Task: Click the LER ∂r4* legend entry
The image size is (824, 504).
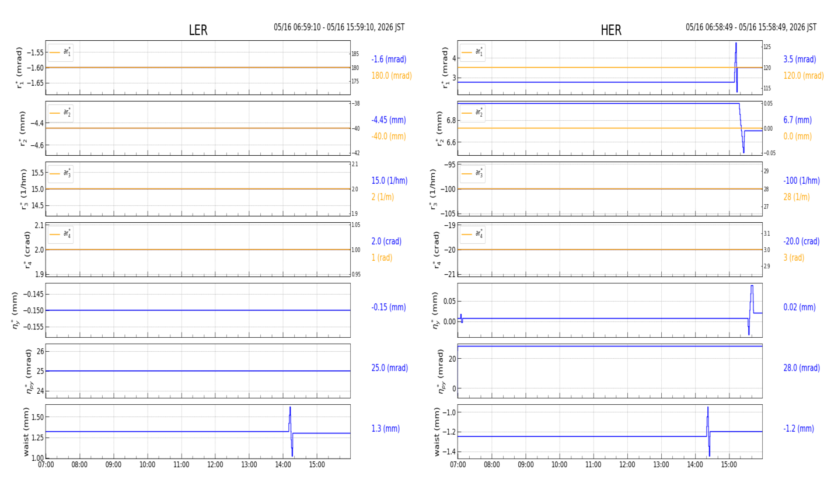Action: pos(61,234)
